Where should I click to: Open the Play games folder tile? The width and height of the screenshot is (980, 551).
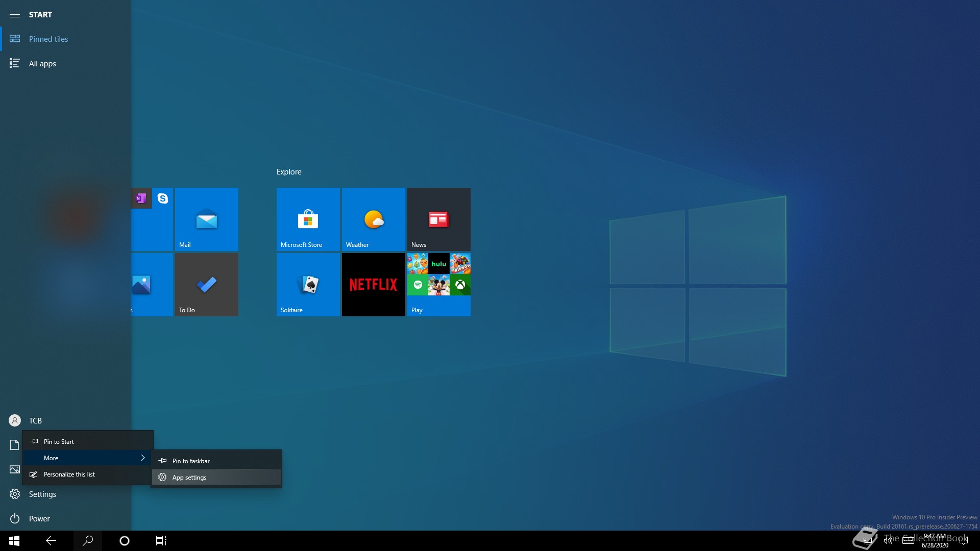point(438,285)
